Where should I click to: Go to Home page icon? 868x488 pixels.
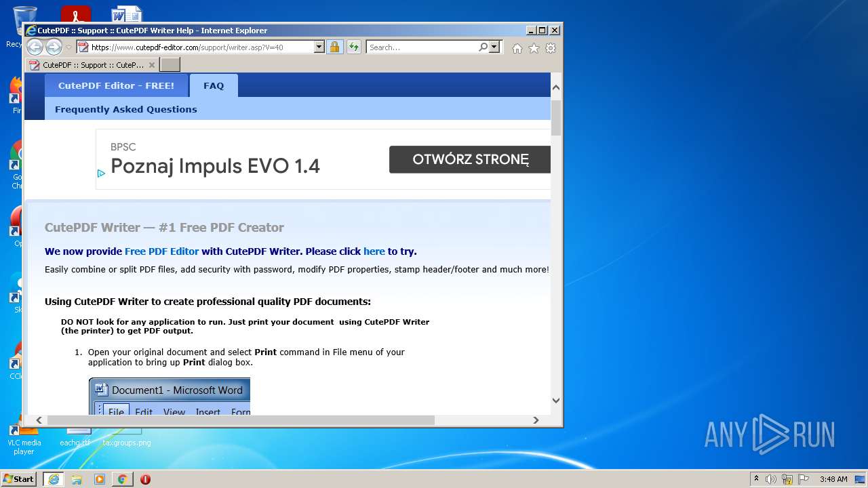(x=517, y=48)
